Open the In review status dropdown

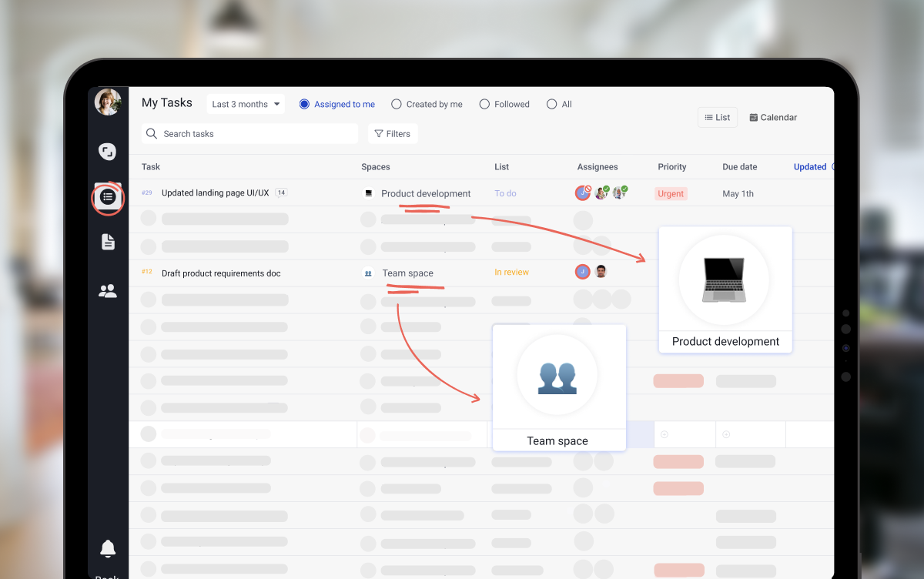click(x=511, y=273)
